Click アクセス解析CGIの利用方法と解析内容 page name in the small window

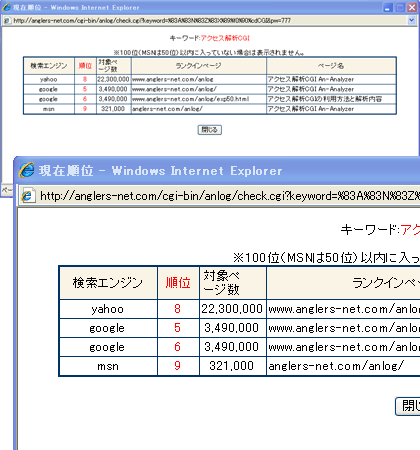(x=325, y=99)
